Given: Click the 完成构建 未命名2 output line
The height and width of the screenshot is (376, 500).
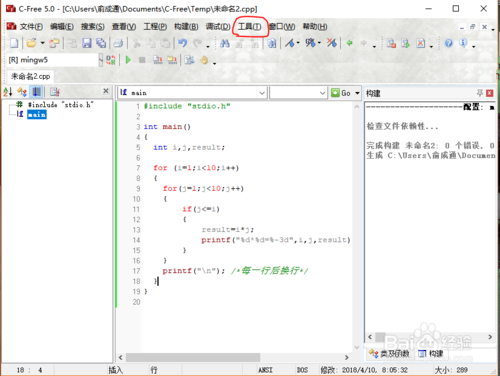Looking at the screenshot, I should point(430,145).
